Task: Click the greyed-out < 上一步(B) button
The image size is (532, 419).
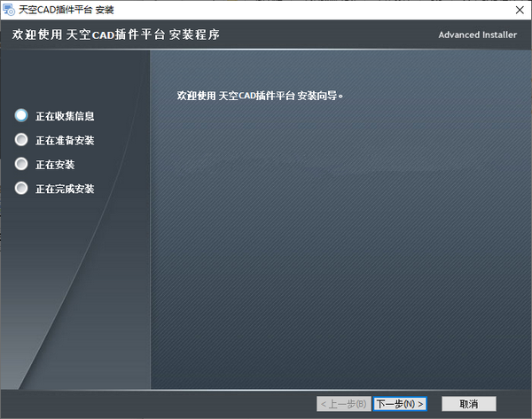Action: click(x=343, y=404)
